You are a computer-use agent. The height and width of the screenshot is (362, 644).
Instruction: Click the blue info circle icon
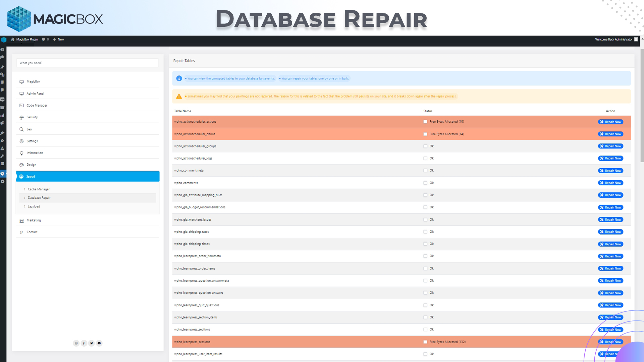pyautogui.click(x=179, y=78)
